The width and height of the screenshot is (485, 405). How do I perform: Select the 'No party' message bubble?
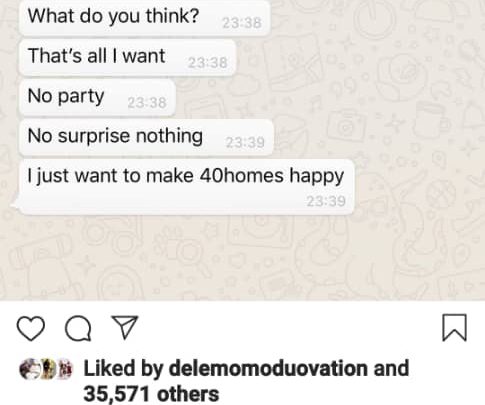click(97, 97)
